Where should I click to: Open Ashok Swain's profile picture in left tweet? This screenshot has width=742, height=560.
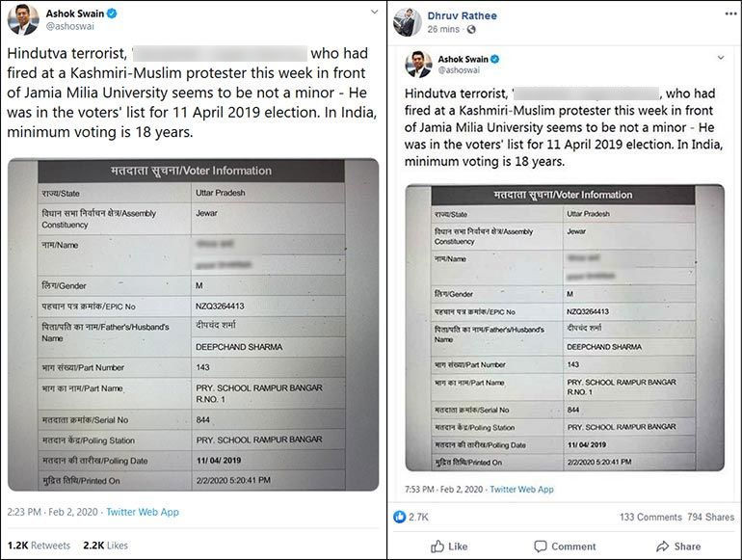[x=23, y=20]
